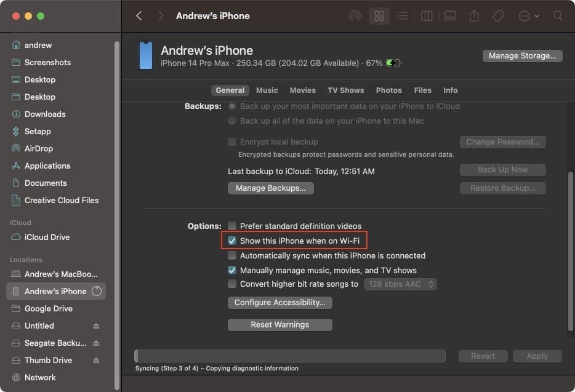The height and width of the screenshot is (392, 575).
Task: Eject the Thumb Drive volume
Action: pyautogui.click(x=96, y=360)
